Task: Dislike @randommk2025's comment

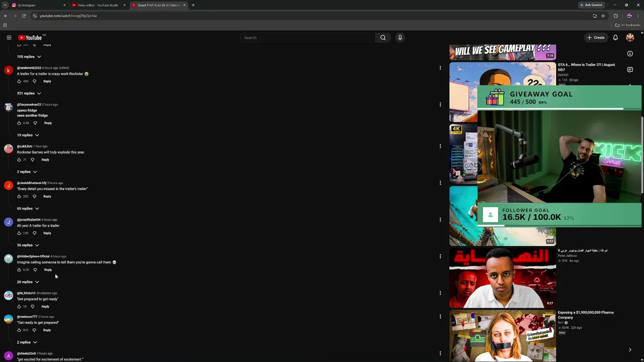Action: coord(35,81)
